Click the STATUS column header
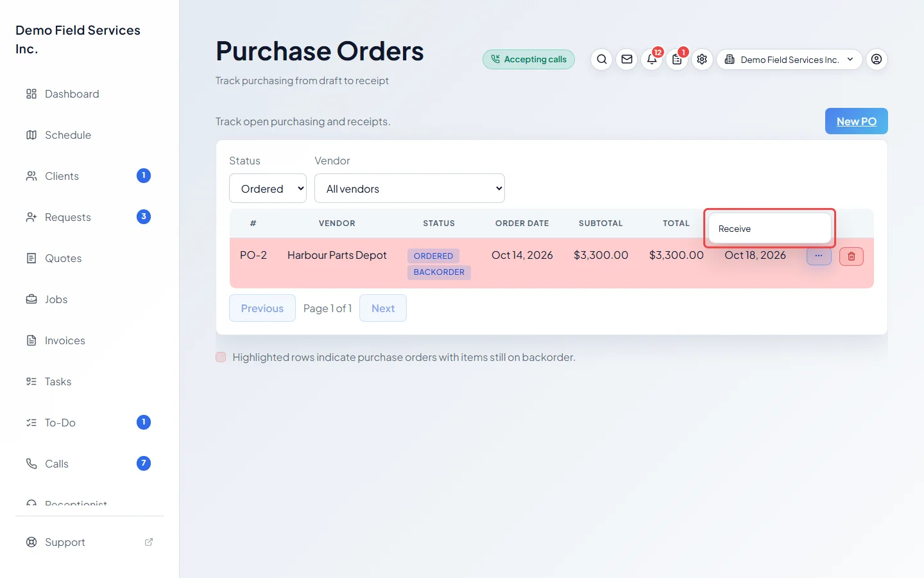The image size is (924, 578). point(439,223)
